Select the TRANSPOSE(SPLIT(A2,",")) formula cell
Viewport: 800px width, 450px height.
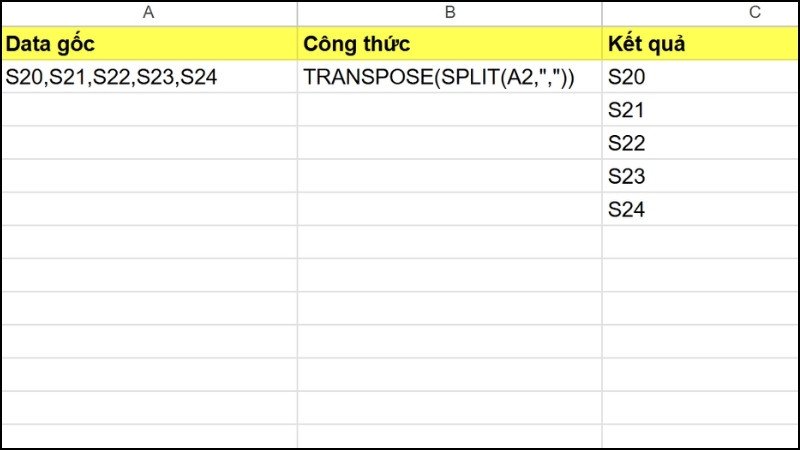point(449,77)
